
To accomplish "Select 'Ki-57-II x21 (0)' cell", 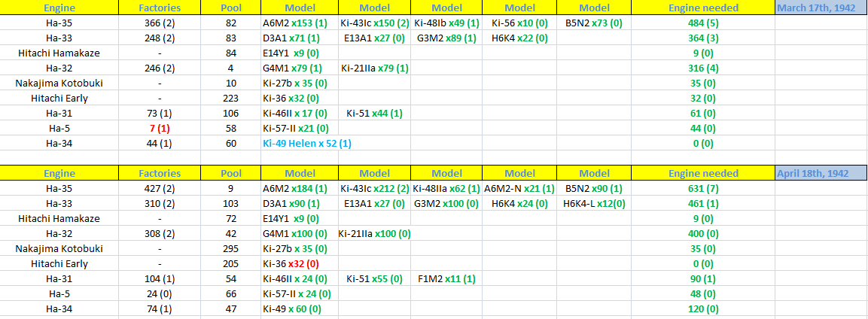I will click(x=300, y=128).
